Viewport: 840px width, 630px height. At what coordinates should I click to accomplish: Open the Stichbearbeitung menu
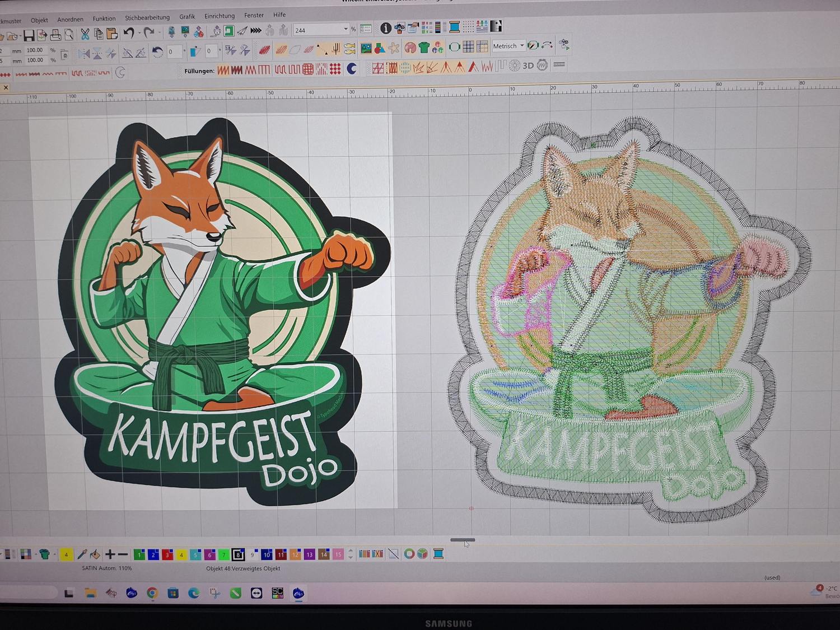147,17
